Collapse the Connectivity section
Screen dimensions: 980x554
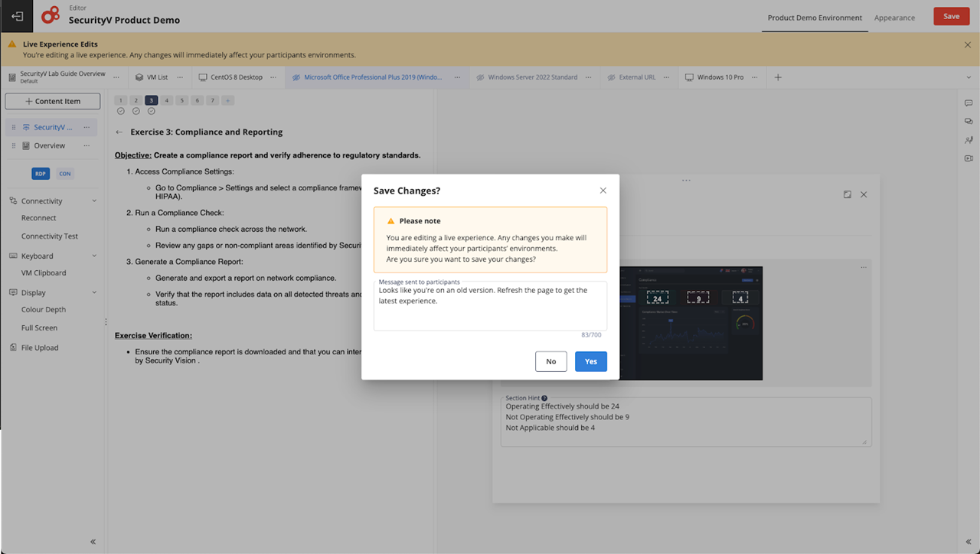tap(94, 201)
